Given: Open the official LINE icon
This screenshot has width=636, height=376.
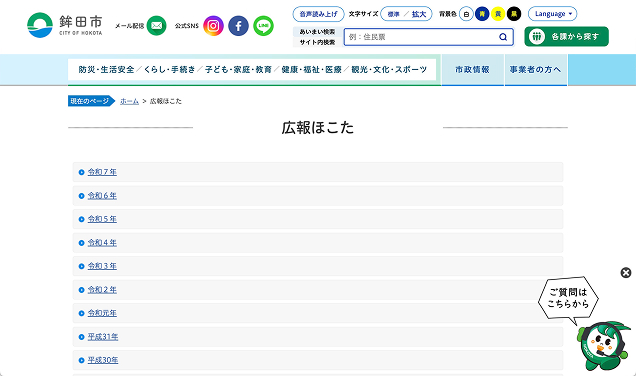Looking at the screenshot, I should click(264, 26).
